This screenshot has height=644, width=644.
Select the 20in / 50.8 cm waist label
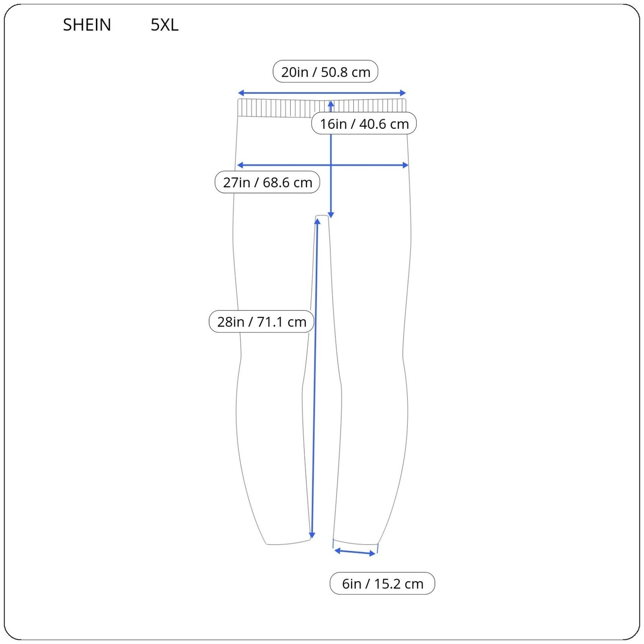325,72
